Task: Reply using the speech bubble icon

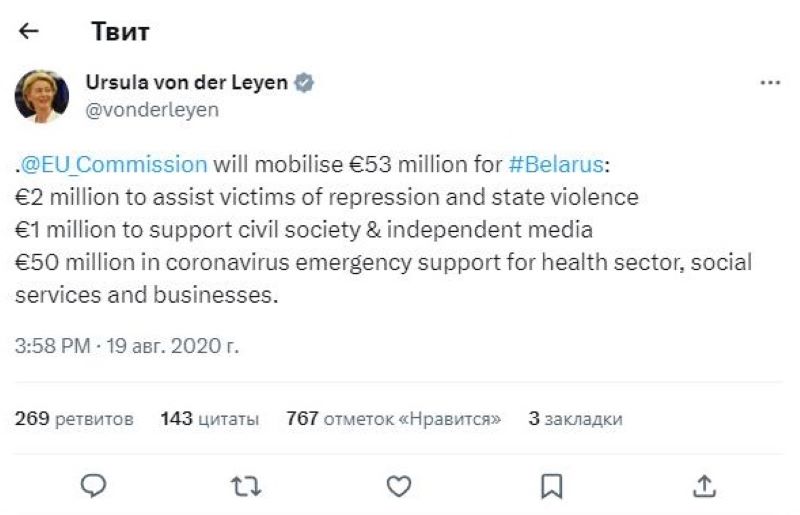Action: (x=94, y=486)
